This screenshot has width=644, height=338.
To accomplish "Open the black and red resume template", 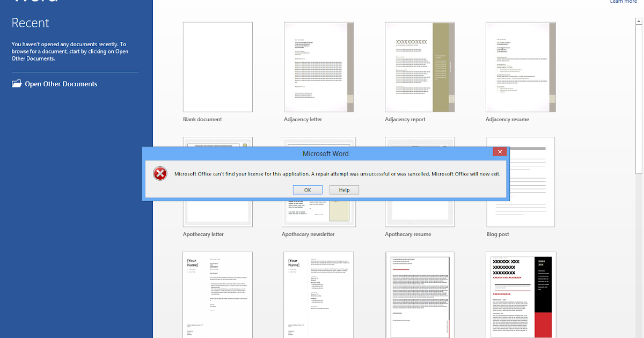I will point(521,295).
